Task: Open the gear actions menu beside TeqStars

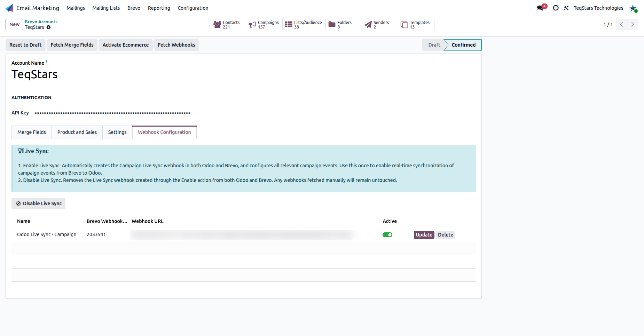Action: [x=49, y=27]
